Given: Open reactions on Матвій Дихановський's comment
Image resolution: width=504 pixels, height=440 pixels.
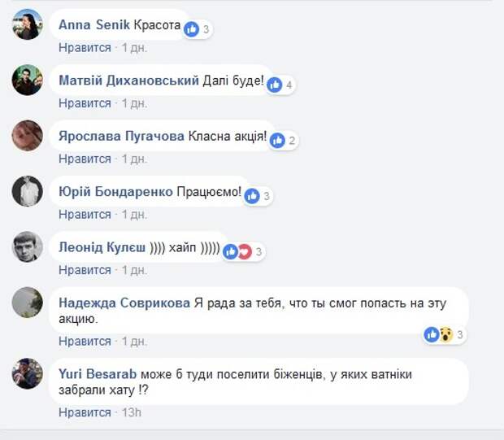Looking at the screenshot, I should tap(281, 85).
